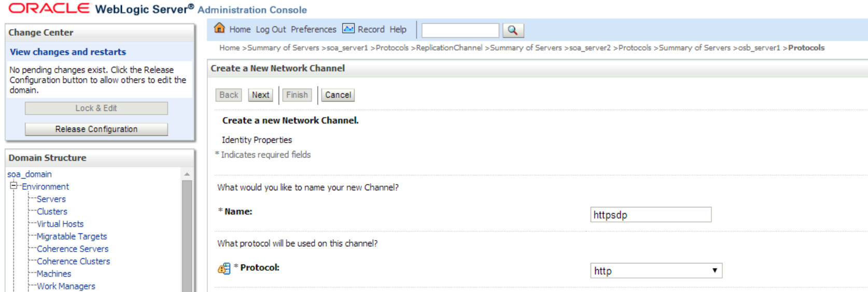Click the search text box in the toolbar

460,30
